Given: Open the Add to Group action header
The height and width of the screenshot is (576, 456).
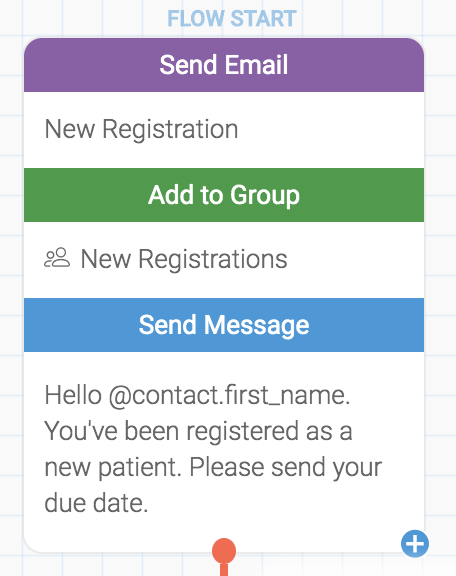Looking at the screenshot, I should click(x=224, y=195).
